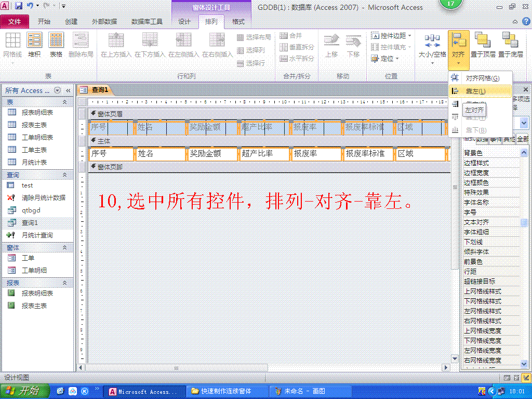The image size is (532, 399).
Task: Switch property sheet to the 事件 tab
Action: point(496,139)
